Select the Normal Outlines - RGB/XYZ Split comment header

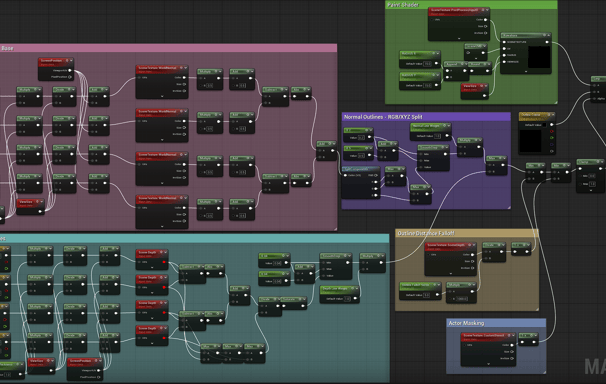point(426,117)
